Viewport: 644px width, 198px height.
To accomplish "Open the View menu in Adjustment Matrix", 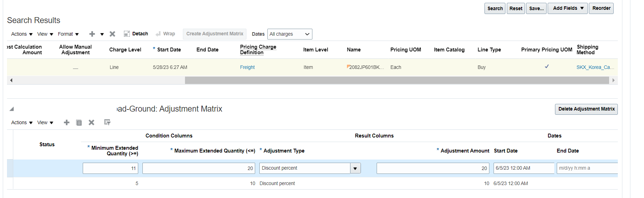I will click(x=45, y=122).
